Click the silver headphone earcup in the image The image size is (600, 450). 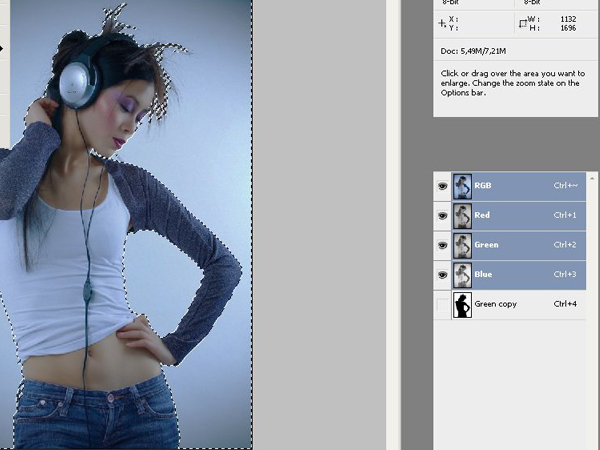[78, 83]
